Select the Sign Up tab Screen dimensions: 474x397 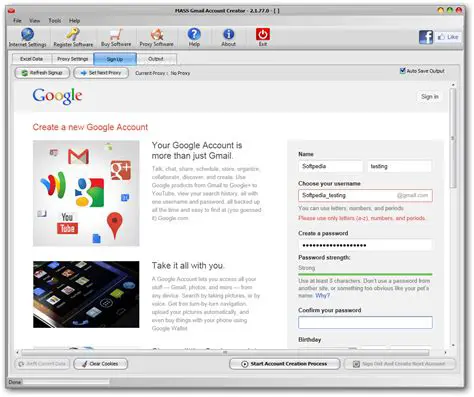115,59
